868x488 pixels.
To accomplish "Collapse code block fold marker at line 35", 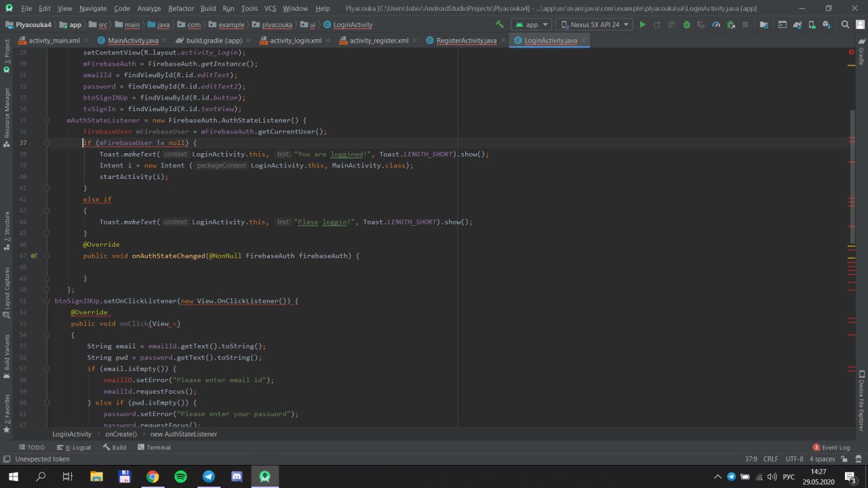I will pos(47,120).
